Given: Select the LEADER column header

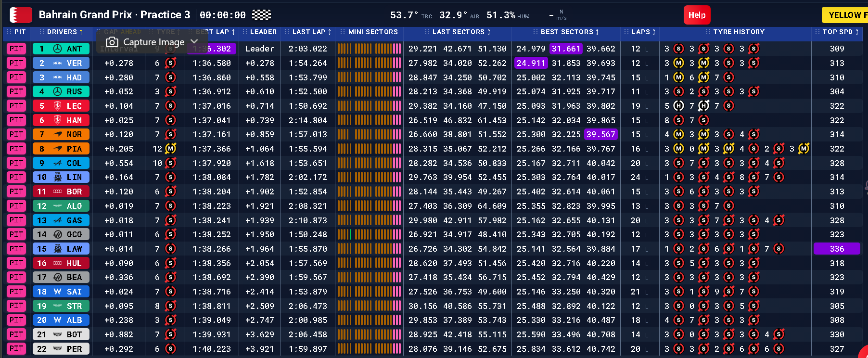Looking at the screenshot, I should [260, 32].
